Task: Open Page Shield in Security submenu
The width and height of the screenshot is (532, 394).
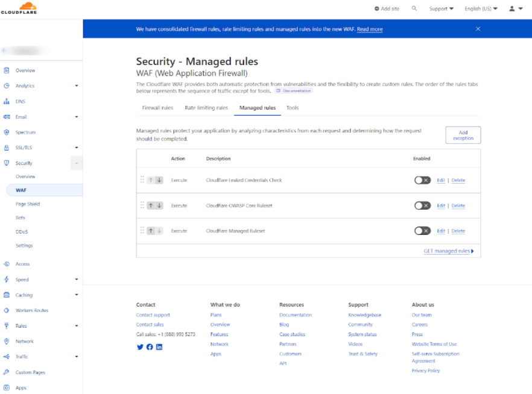Action: (28, 204)
